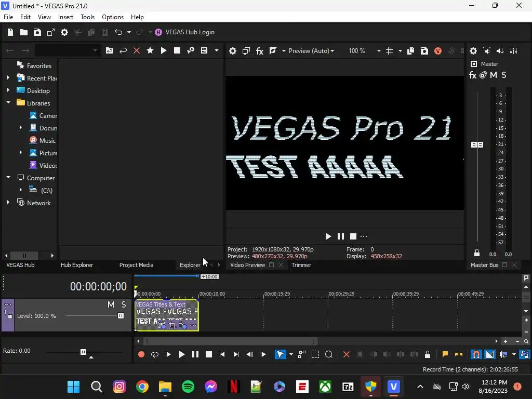
Task: Open Explorer Views dropdown arrow
Action: tap(217, 50)
